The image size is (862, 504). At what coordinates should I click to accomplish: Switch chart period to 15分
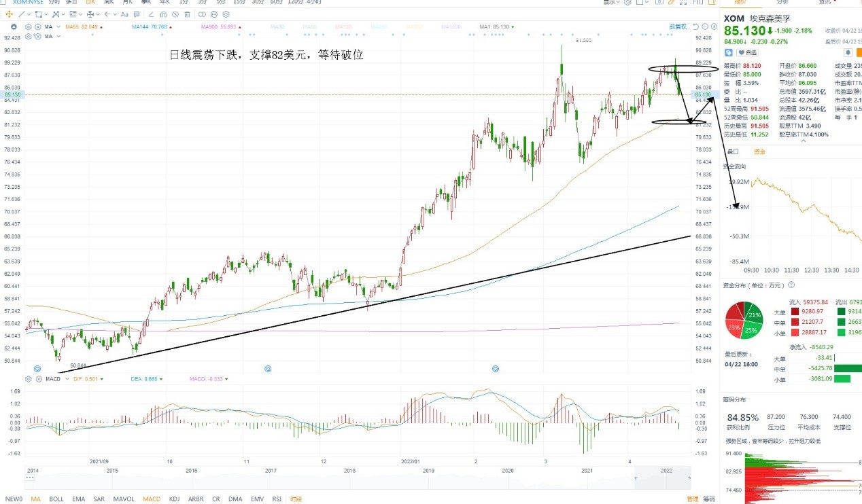(239, 2)
